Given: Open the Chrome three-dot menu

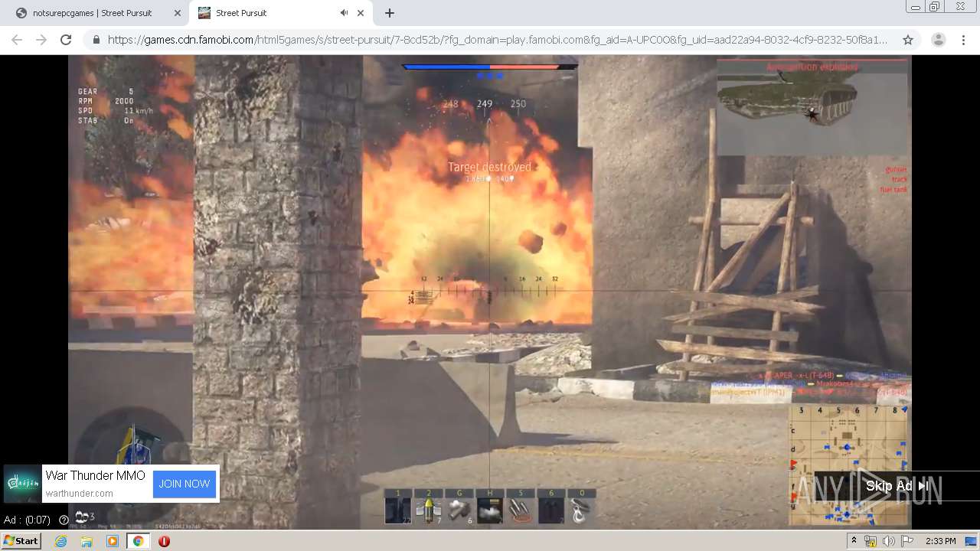Looking at the screenshot, I should click(x=962, y=40).
